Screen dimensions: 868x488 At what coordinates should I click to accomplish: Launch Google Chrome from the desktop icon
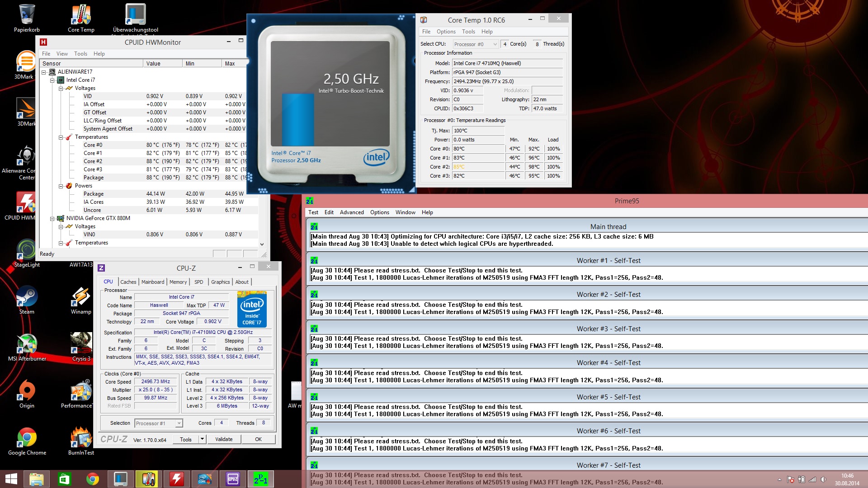point(27,441)
